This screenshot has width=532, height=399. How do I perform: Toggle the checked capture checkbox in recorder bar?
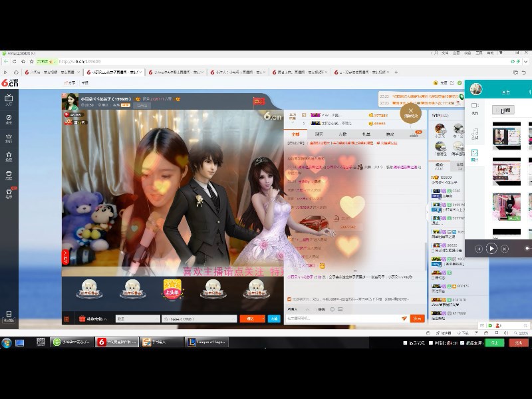click(462, 343)
